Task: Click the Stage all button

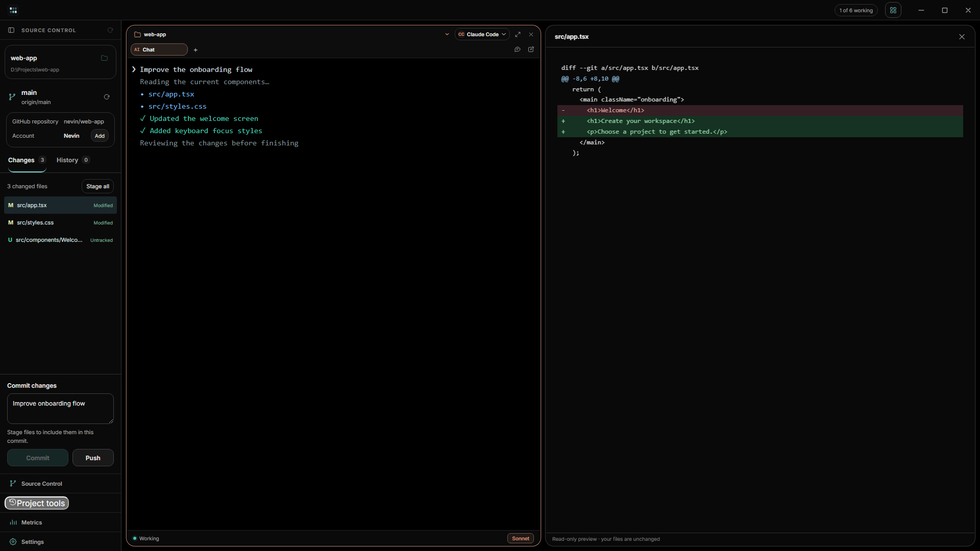Action: (x=97, y=186)
